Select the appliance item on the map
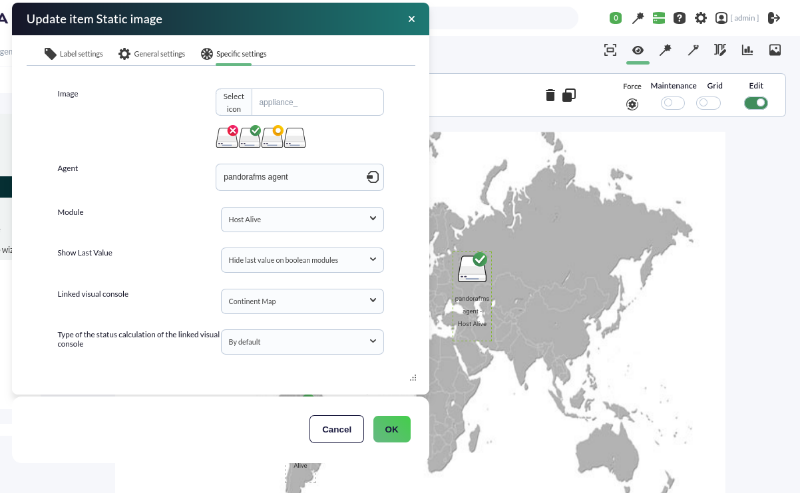This screenshot has width=800, height=493. (x=472, y=267)
